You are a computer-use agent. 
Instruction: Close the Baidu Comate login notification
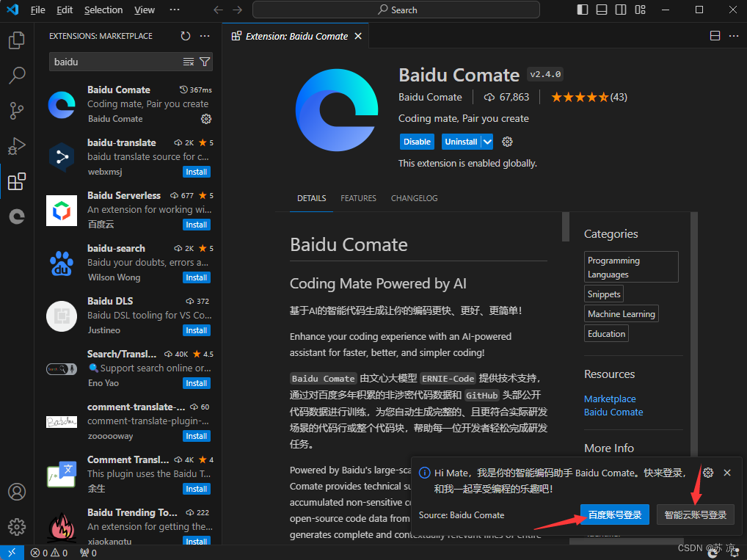[x=727, y=473]
